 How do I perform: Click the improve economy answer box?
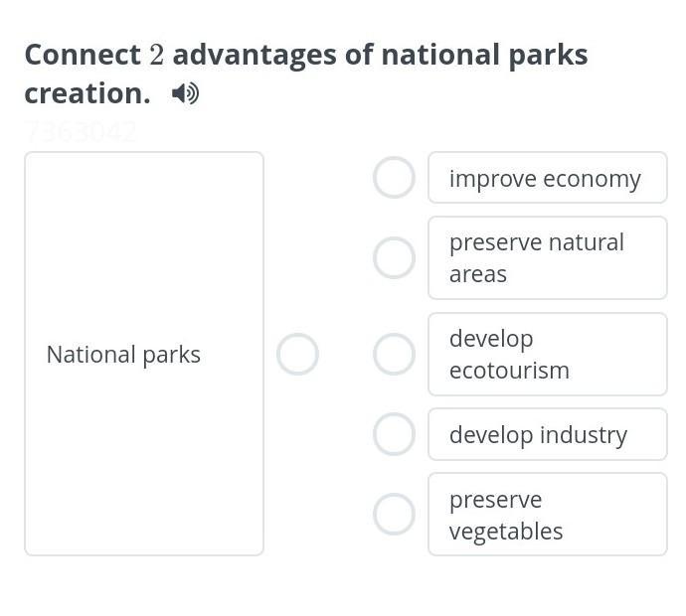[x=547, y=178]
